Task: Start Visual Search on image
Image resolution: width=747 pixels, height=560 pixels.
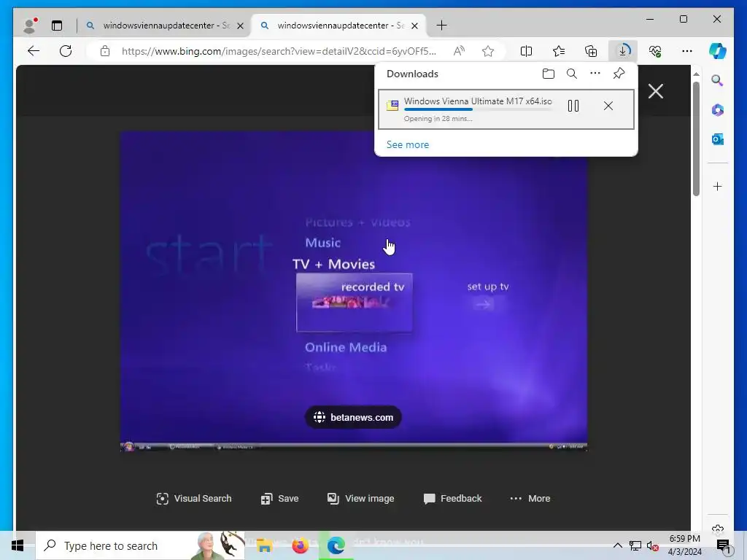Action: click(x=194, y=499)
